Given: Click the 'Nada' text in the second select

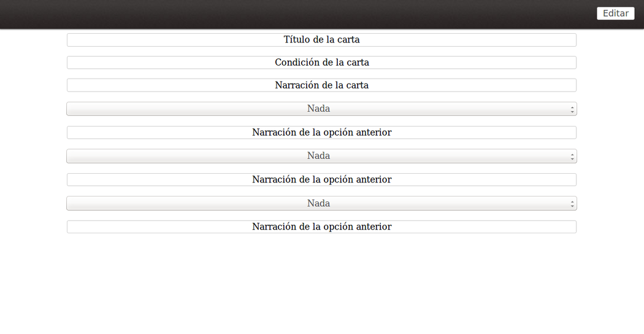Looking at the screenshot, I should coord(318,156).
